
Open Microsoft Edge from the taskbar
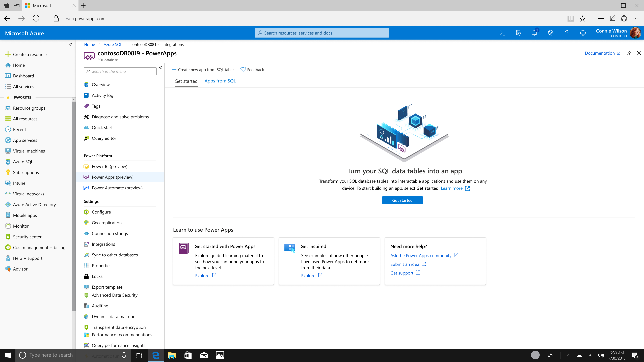tap(156, 355)
